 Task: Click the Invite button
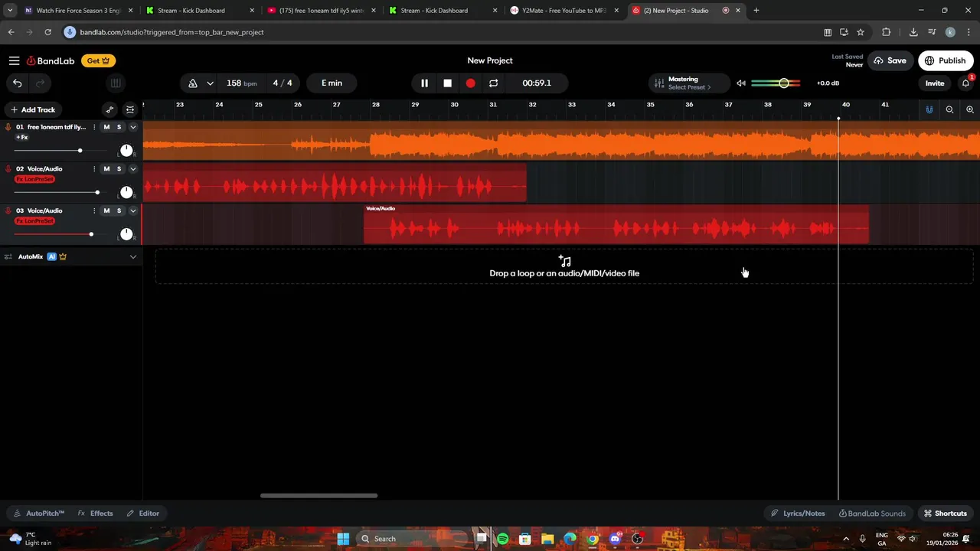[935, 83]
